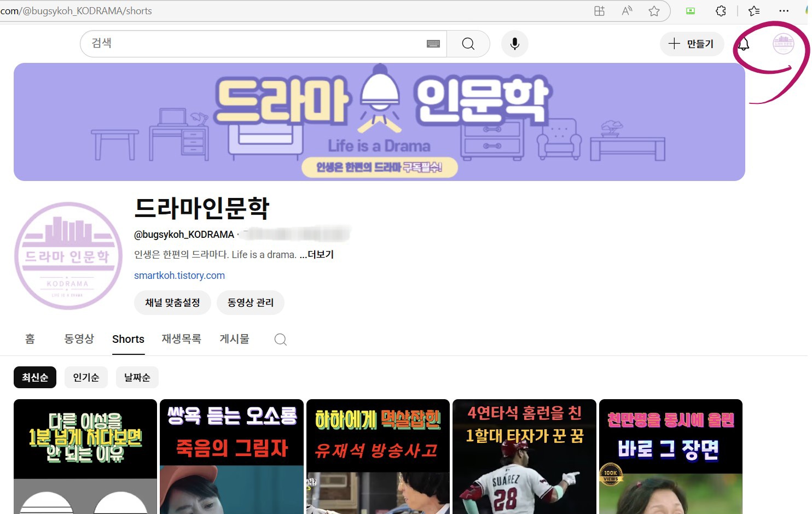812x514 pixels.
Task: Start voice search with microphone icon
Action: (515, 44)
